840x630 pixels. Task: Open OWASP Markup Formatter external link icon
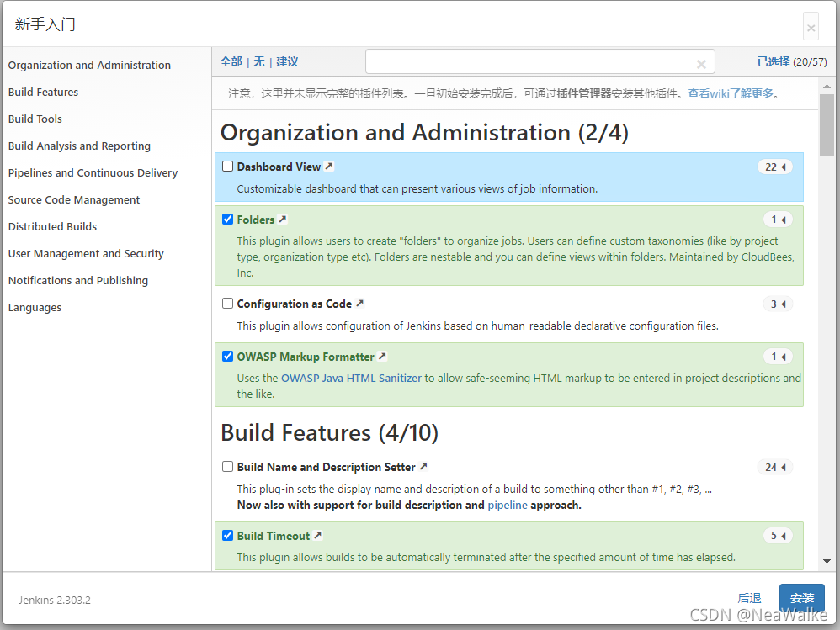[x=382, y=356]
